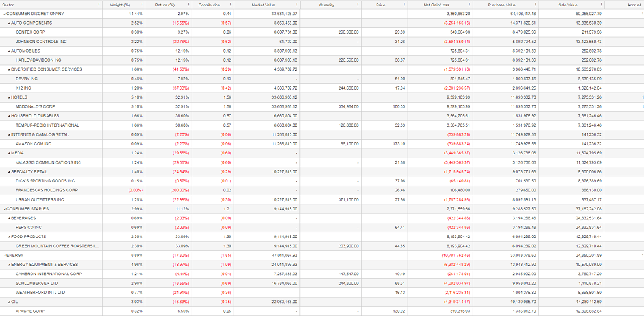The width and height of the screenshot is (644, 316).
Task: Open the Weight (%) column menu
Action: pos(142,5)
